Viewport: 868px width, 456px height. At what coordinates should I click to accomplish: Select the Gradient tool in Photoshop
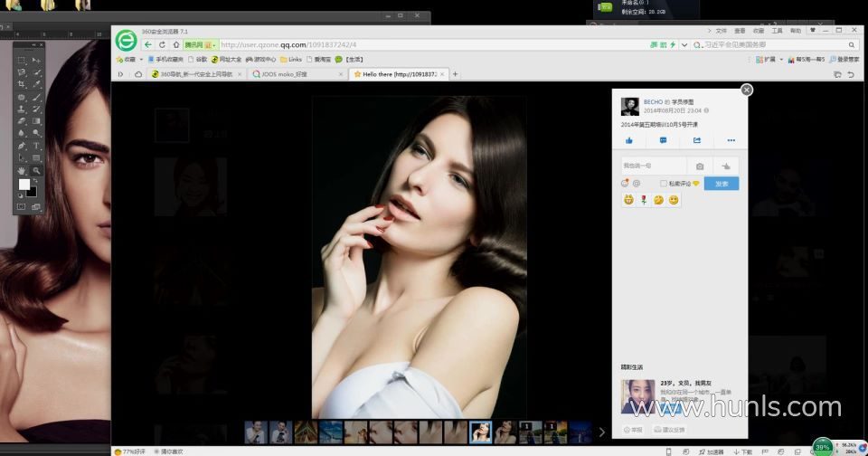[36, 121]
